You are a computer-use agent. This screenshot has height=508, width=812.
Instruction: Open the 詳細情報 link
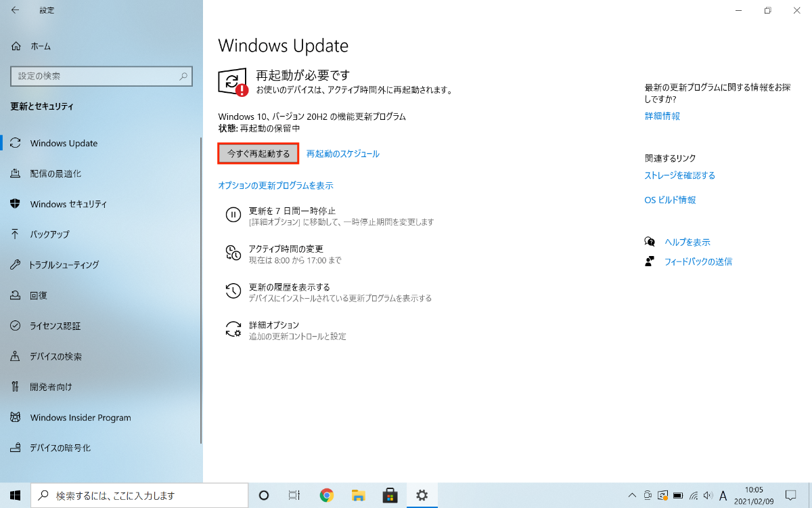coord(662,116)
